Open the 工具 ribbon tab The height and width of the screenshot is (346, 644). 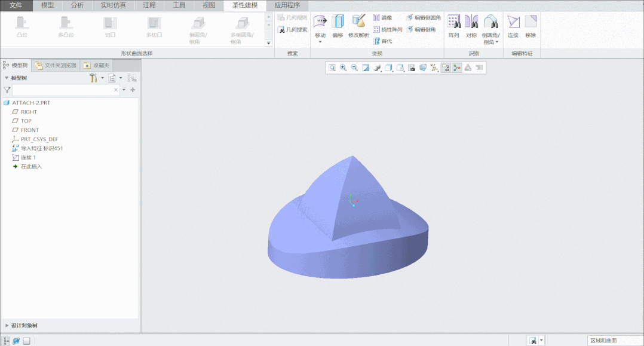179,5
